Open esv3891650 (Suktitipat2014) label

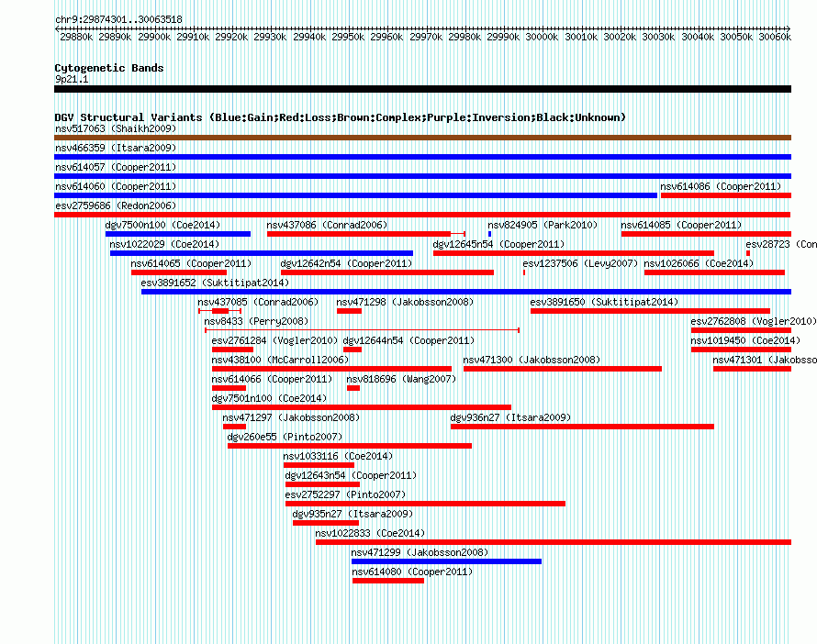[604, 302]
